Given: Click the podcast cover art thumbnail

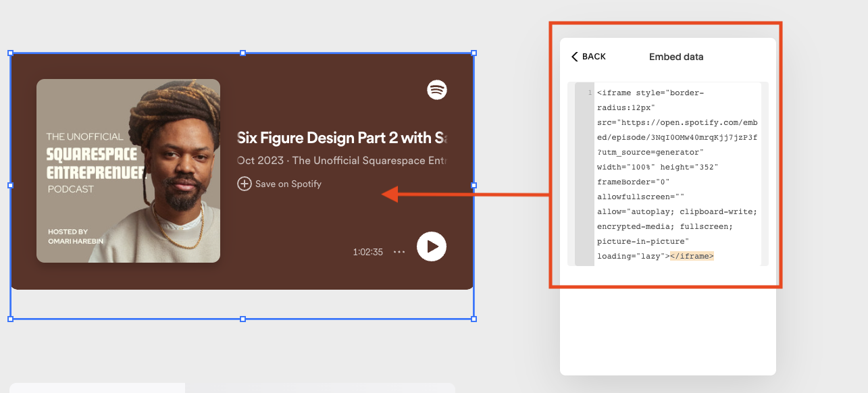Looking at the screenshot, I should click(128, 171).
